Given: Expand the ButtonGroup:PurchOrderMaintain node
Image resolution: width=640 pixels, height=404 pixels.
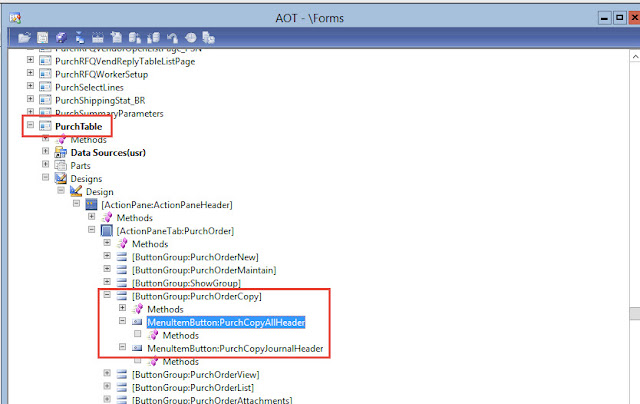Looking at the screenshot, I should [x=107, y=269].
